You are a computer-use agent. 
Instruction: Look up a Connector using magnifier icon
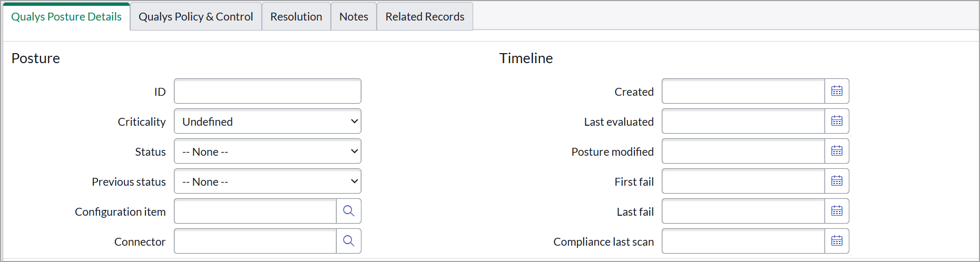(348, 241)
